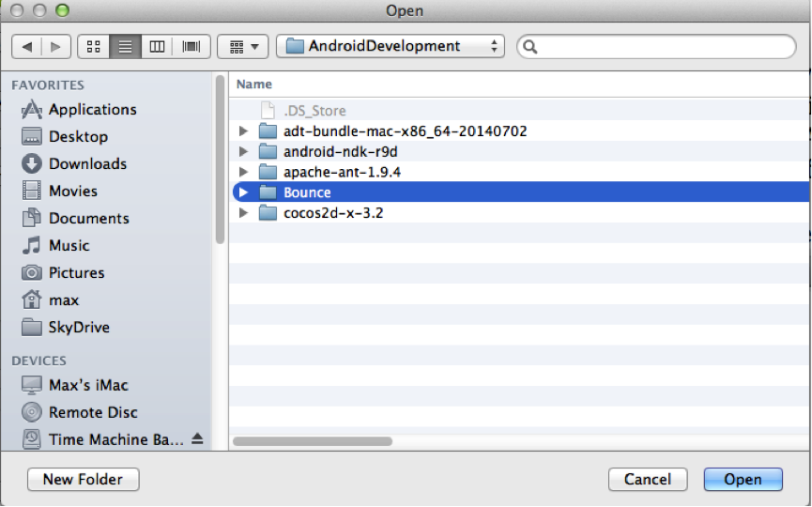Click the sidebar vertical scrollbar
Viewport: 812px width, 507px height.
220,160
